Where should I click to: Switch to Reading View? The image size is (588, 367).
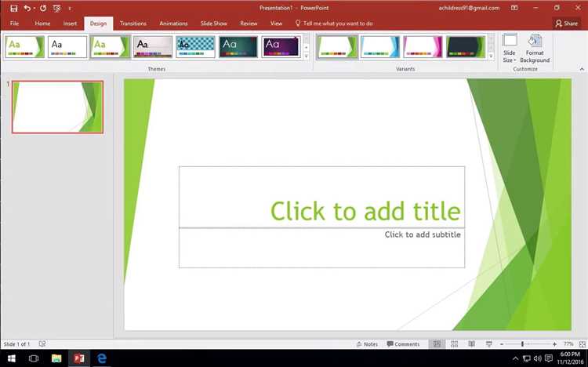[x=471, y=343]
